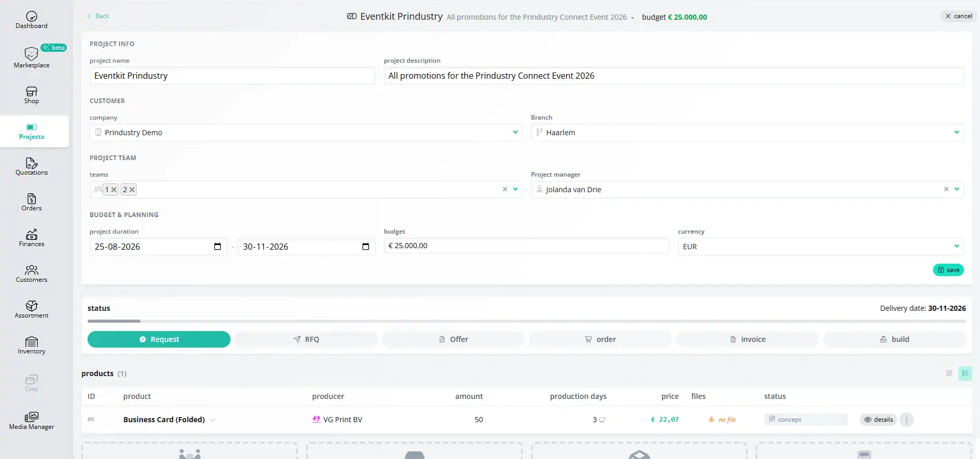Image resolution: width=980 pixels, height=459 pixels.
Task: Clear the Project manager selection
Action: (x=946, y=189)
